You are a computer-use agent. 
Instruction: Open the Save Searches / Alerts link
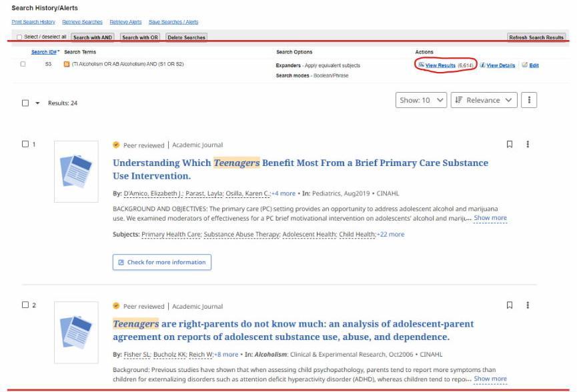[x=173, y=22]
